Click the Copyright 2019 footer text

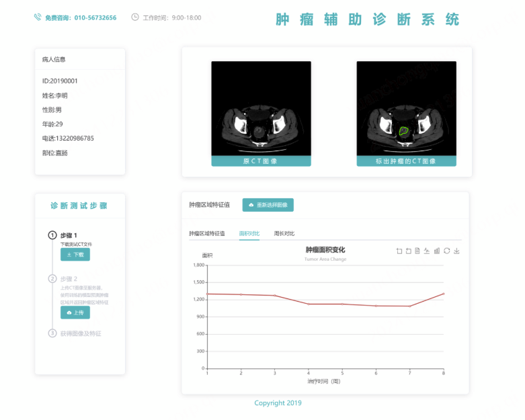pyautogui.click(x=278, y=403)
